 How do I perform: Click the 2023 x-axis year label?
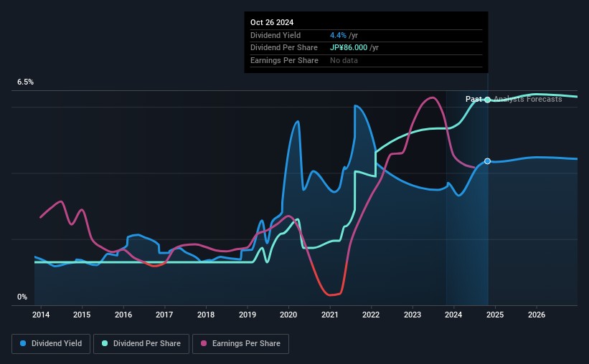point(413,315)
